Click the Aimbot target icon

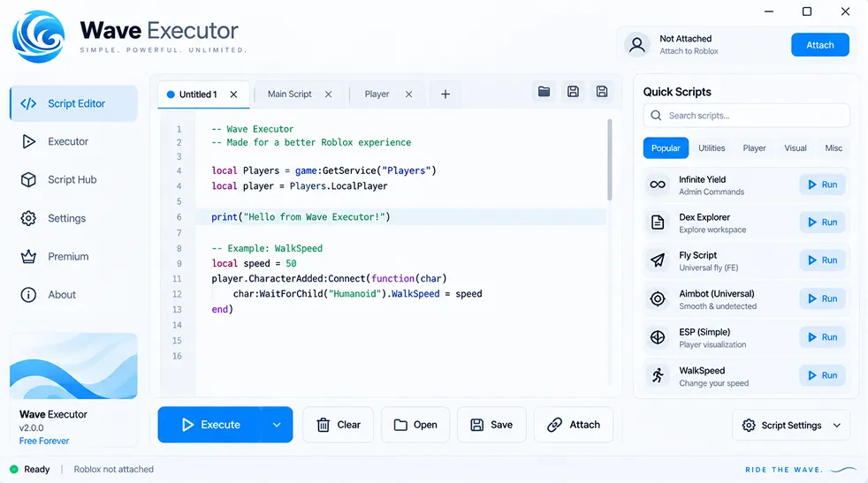(x=658, y=299)
